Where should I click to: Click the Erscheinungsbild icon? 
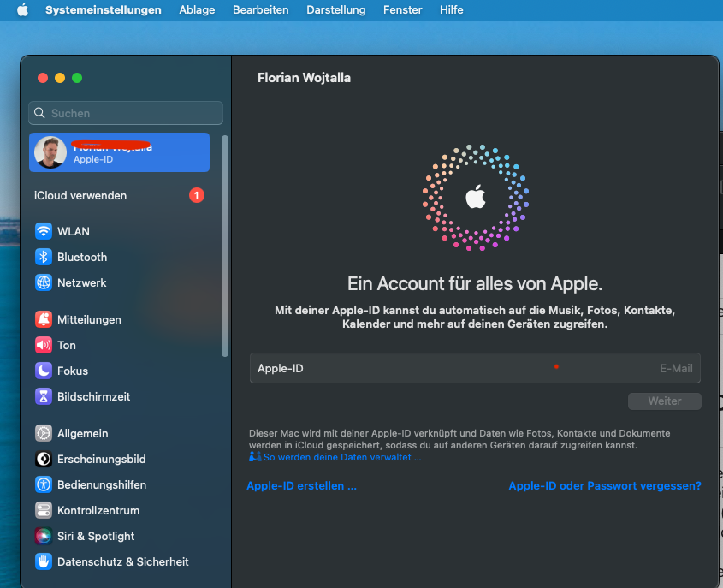44,459
